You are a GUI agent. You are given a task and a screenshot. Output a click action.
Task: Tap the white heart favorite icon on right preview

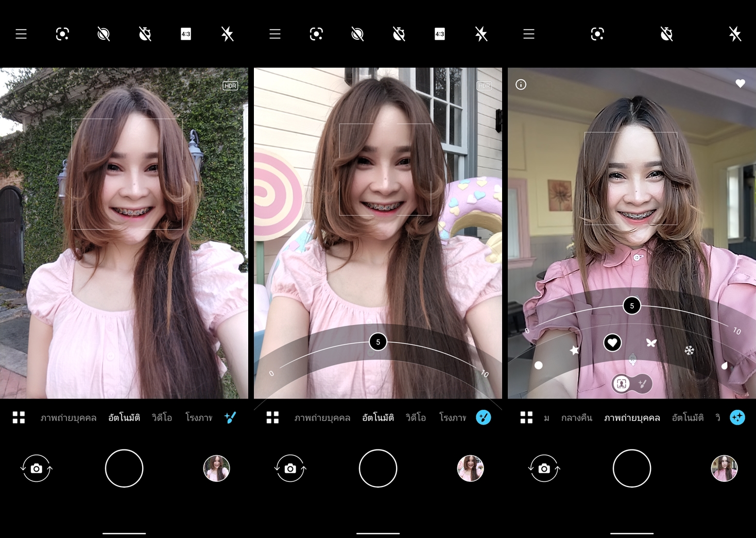tap(740, 83)
